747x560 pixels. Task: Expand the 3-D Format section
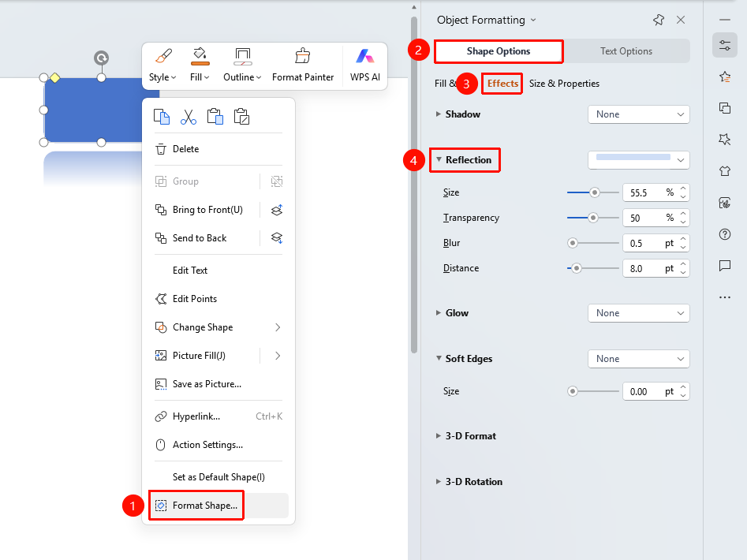439,435
